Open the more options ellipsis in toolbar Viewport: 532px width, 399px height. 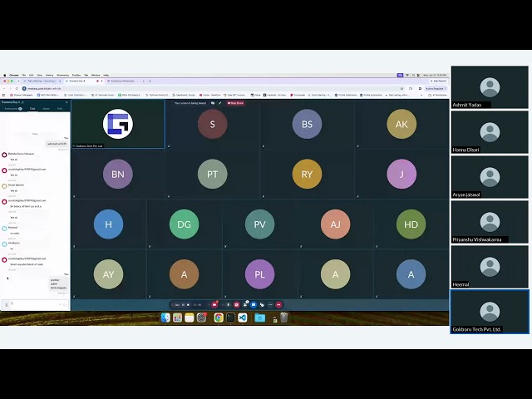coord(270,305)
